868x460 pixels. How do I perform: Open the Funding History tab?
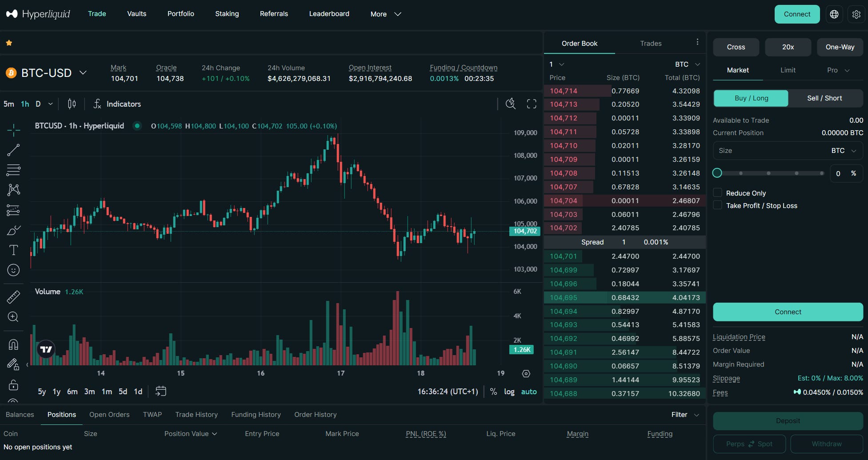point(256,415)
